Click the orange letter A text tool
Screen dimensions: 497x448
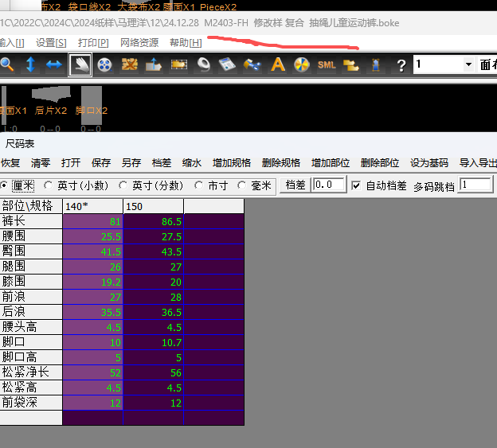278,64
